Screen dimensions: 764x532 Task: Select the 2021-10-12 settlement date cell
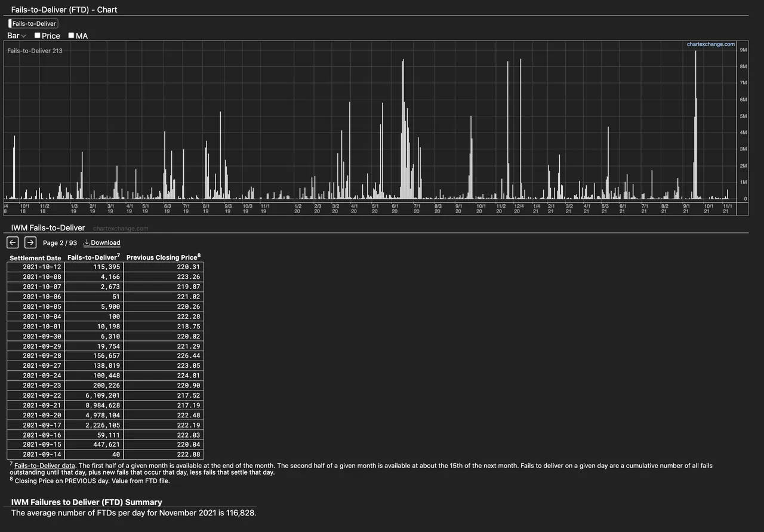click(x=36, y=267)
